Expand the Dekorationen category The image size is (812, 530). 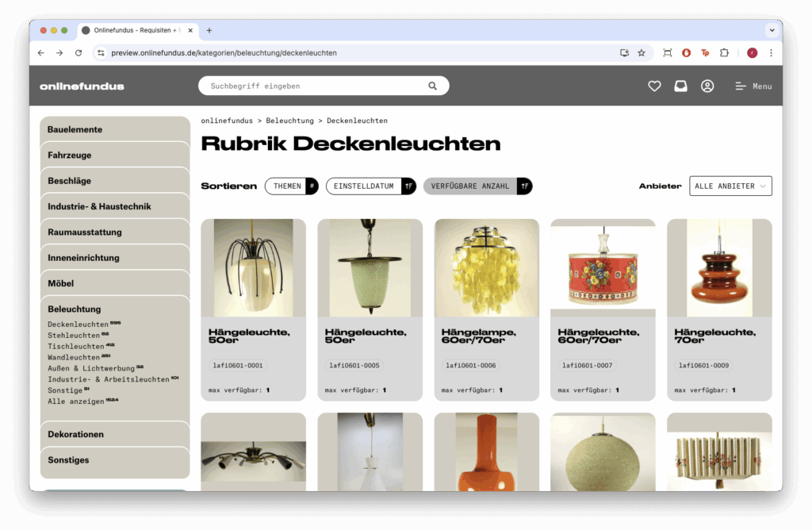point(115,434)
